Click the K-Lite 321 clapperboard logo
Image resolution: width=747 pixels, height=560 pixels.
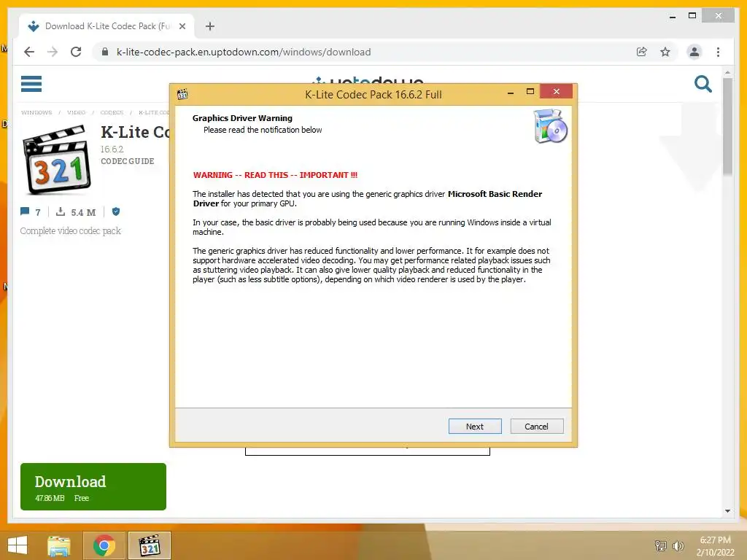(x=57, y=160)
